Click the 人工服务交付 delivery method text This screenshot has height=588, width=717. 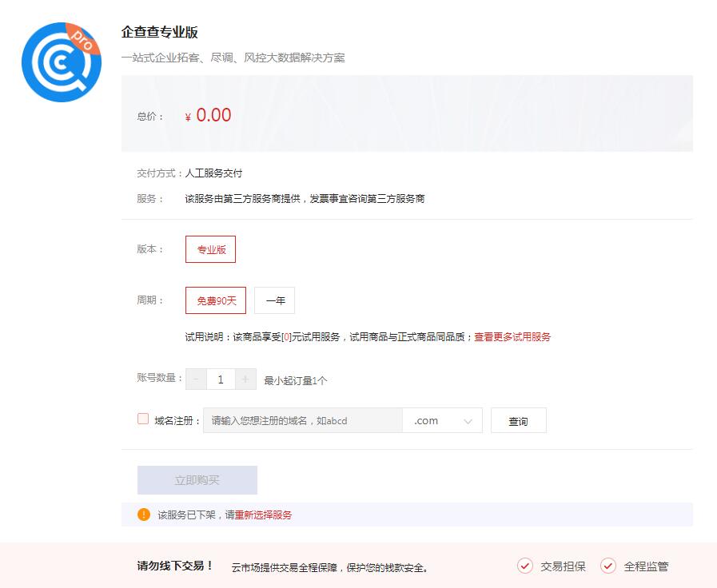coord(213,173)
